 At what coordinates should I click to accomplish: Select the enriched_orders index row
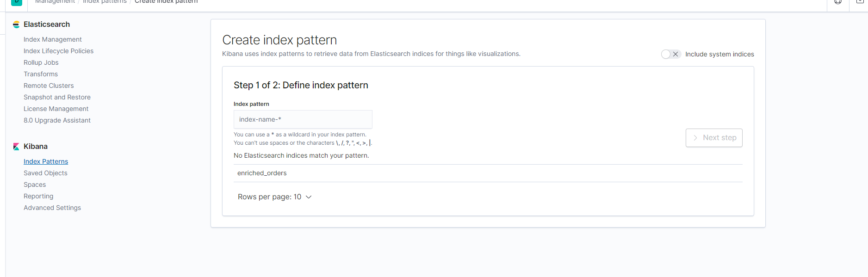coord(488,173)
